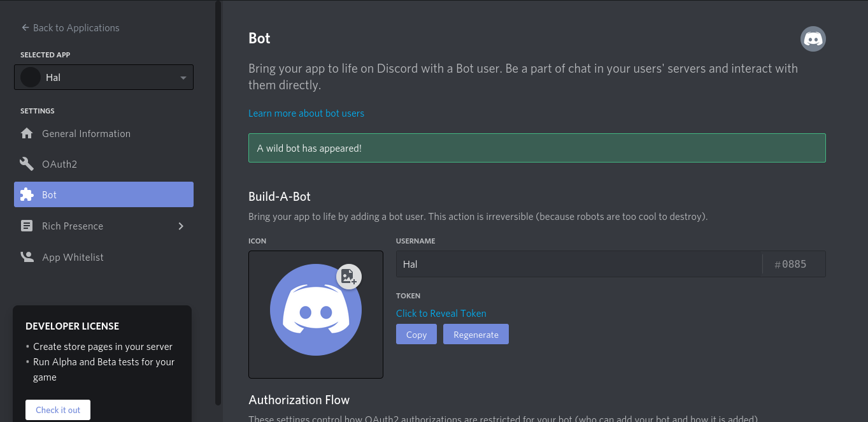
Task: Click the OAuth2 wrench icon
Action: coord(27,164)
